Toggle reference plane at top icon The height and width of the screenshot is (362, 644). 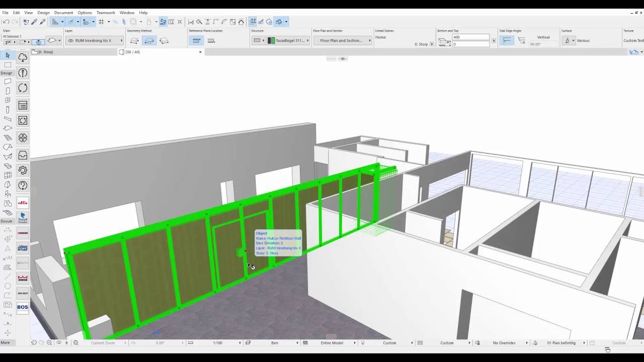[x=197, y=41]
